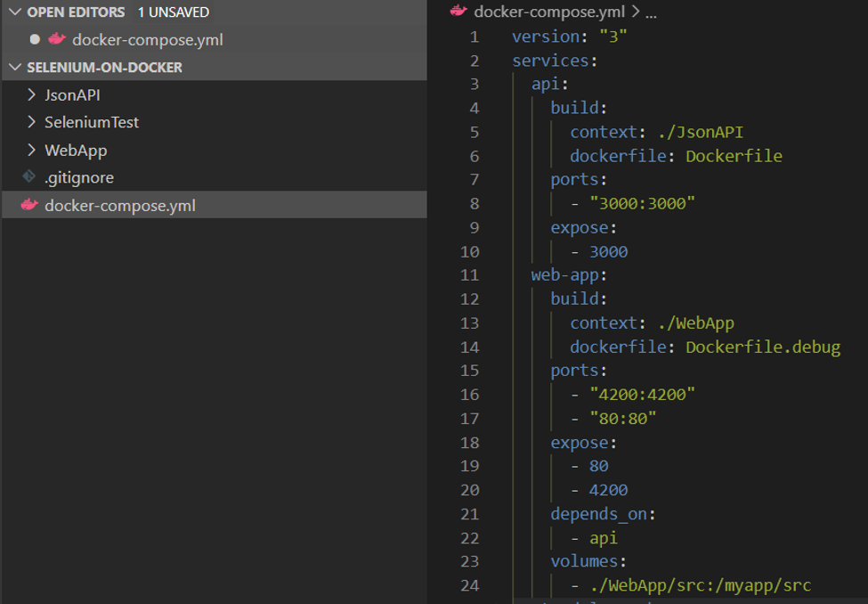Click Docker whale icon under Open Editors
Viewport: 868px width, 604px height.
click(57, 39)
